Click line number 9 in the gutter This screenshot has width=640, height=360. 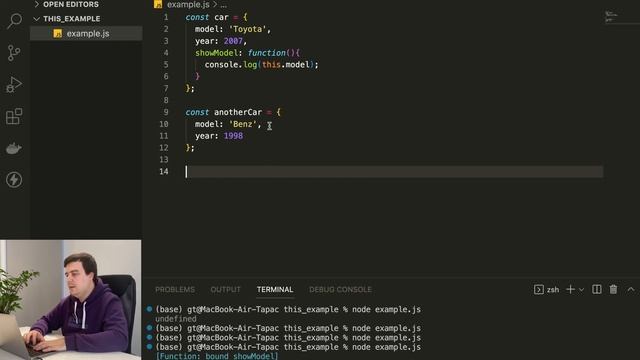[x=166, y=112]
